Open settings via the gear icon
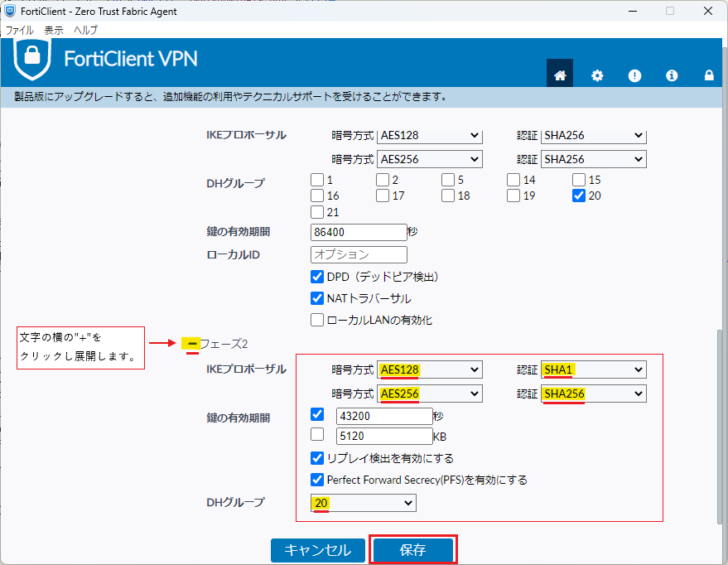This screenshot has height=565, width=728. pyautogui.click(x=597, y=75)
